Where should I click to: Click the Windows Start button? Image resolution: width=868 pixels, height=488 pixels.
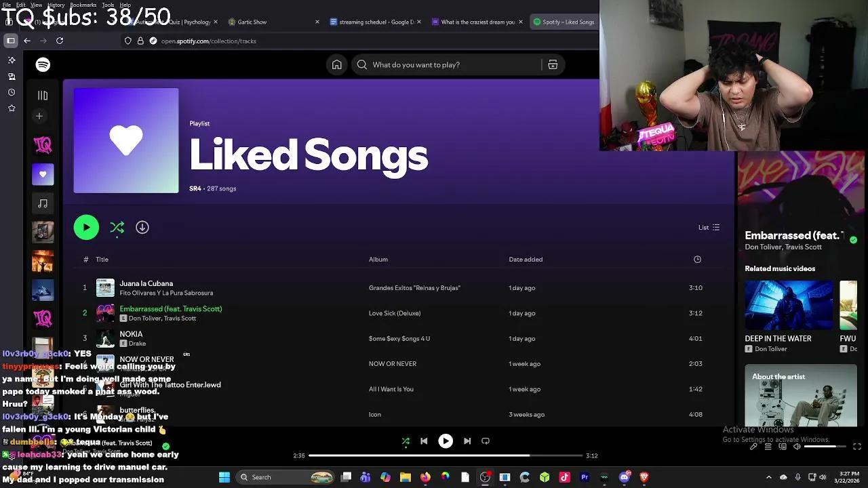224,477
